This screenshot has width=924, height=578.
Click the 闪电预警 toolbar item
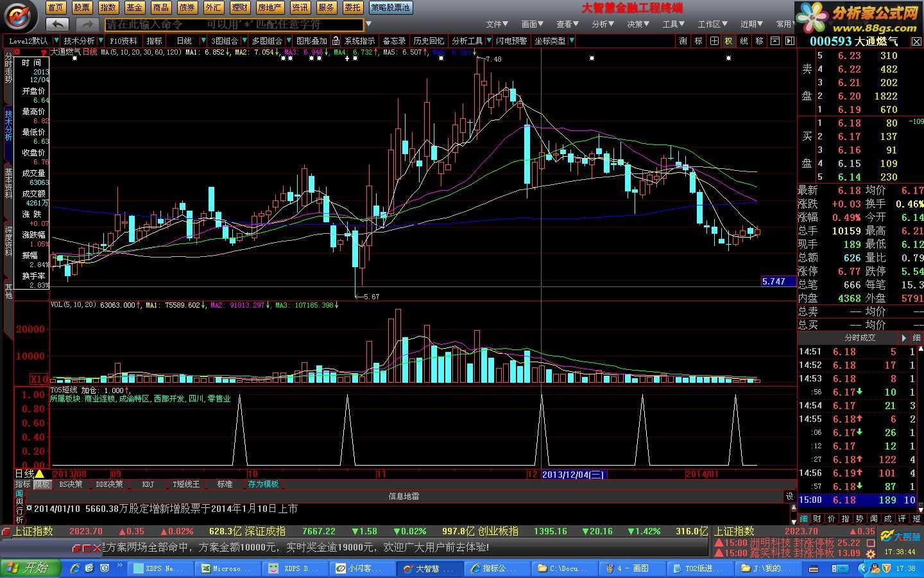coord(511,40)
